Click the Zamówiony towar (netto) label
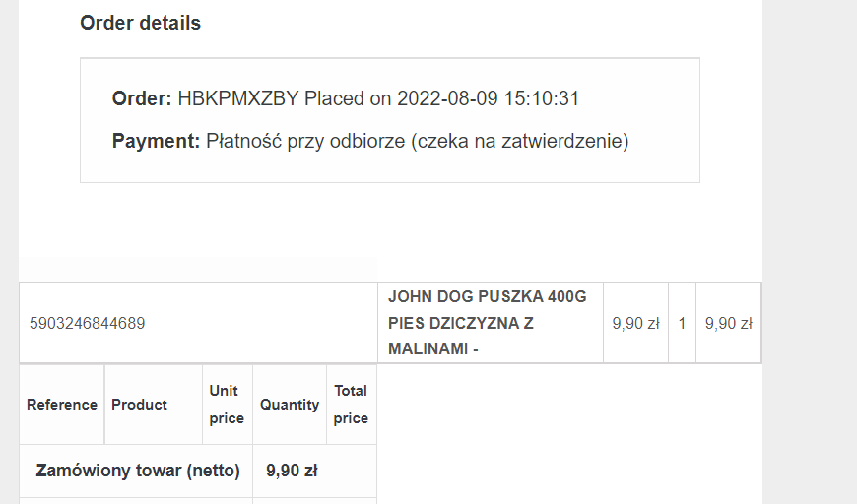The image size is (857, 504). pyautogui.click(x=138, y=471)
